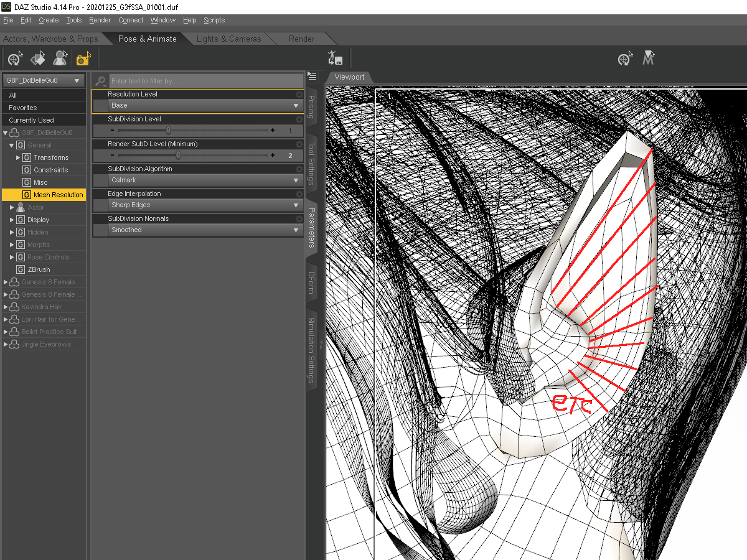Click the universal tool icon above viewport
This screenshot has width=747, height=560.
coord(625,59)
